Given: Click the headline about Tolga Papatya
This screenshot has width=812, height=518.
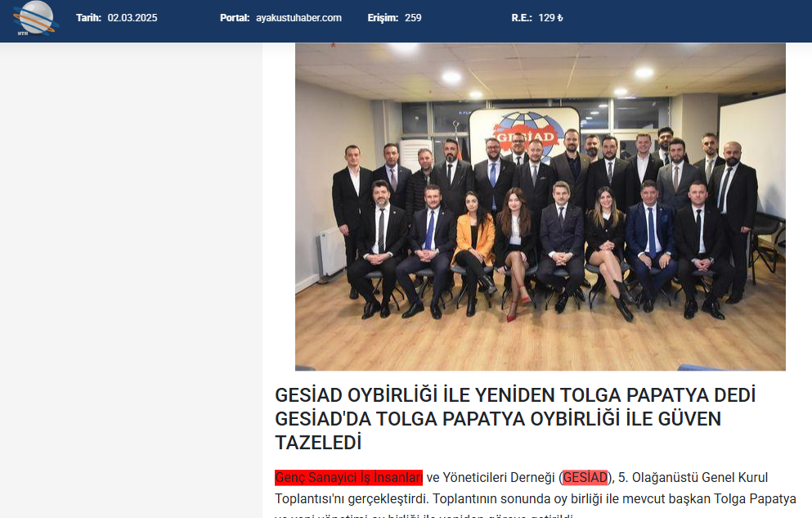Looking at the screenshot, I should (x=515, y=418).
